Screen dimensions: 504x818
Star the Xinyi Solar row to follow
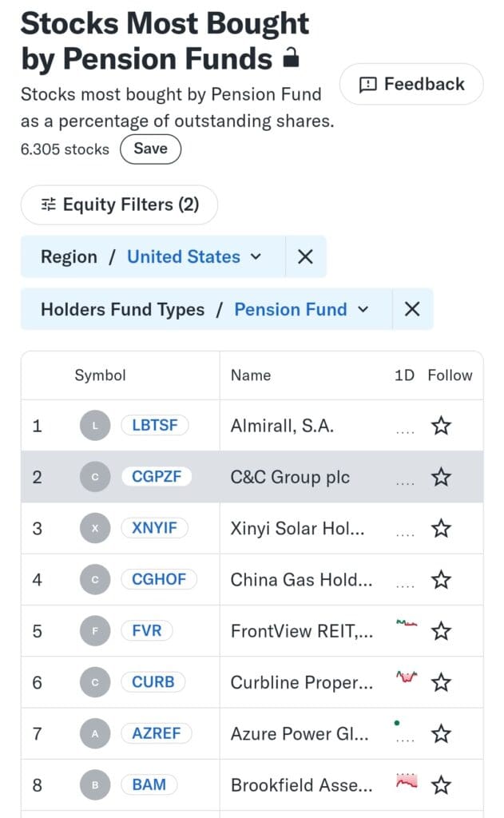[x=441, y=528]
